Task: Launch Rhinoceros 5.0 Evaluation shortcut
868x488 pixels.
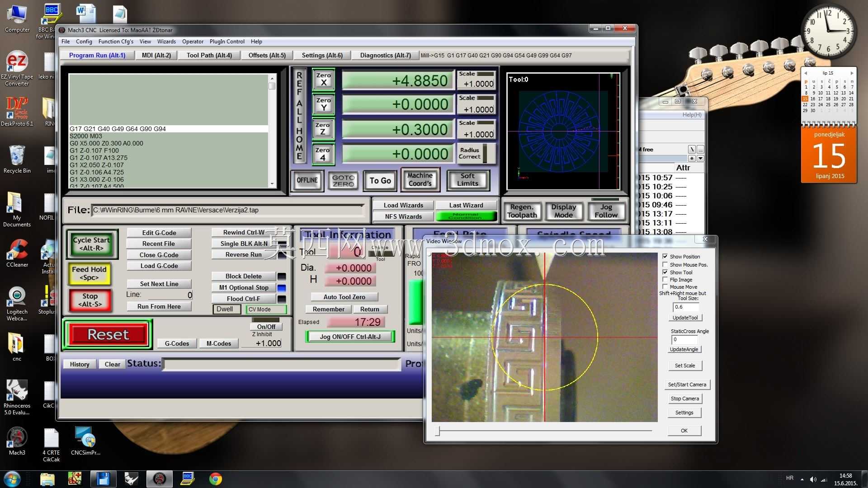Action: tap(17, 397)
